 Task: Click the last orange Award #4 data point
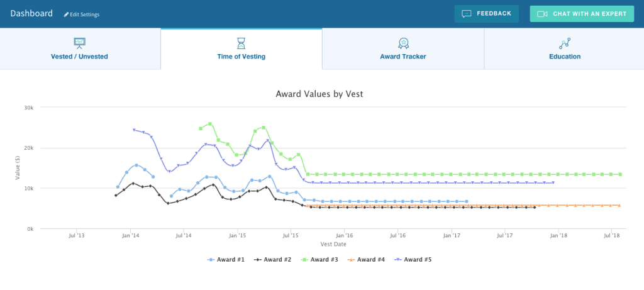(x=619, y=205)
